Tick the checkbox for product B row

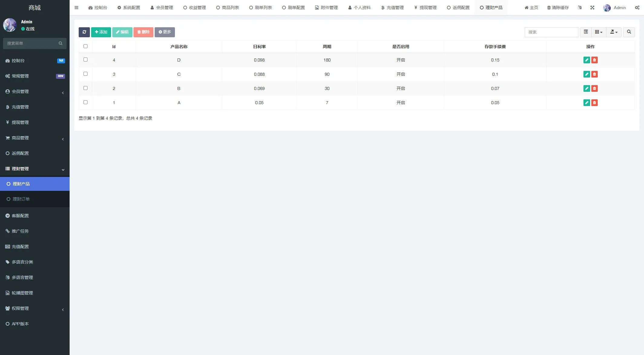85,88
